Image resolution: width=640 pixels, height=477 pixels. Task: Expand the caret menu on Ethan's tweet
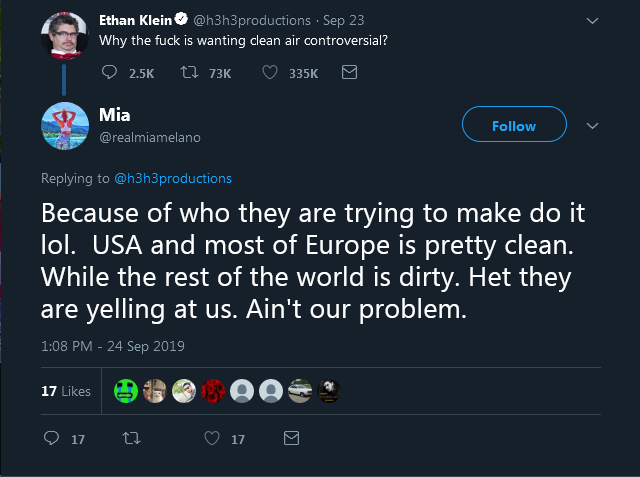[x=592, y=20]
